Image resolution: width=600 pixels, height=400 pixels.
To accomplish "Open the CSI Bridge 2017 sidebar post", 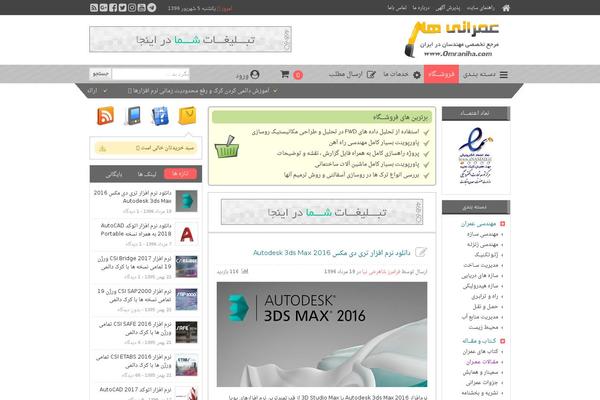I will point(134,263).
